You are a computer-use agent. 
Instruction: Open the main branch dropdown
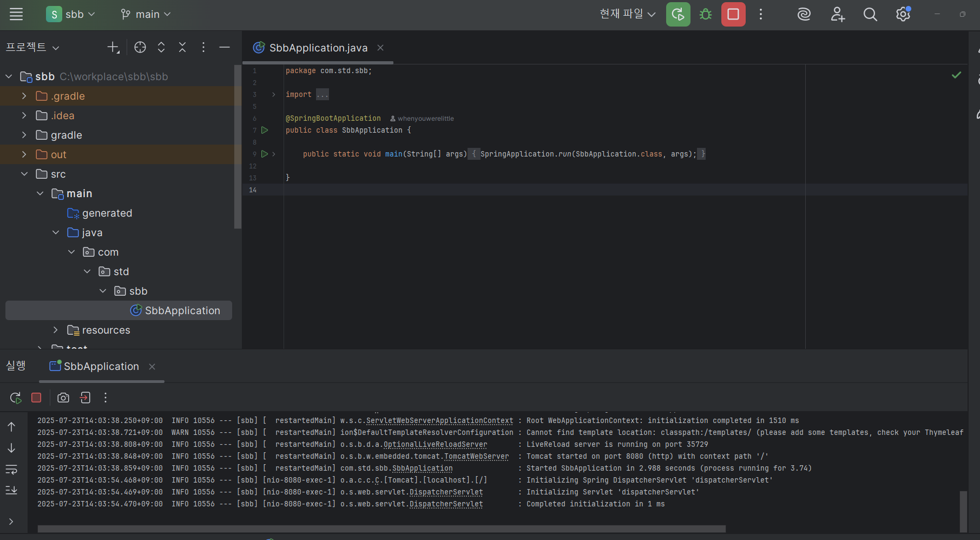(146, 15)
